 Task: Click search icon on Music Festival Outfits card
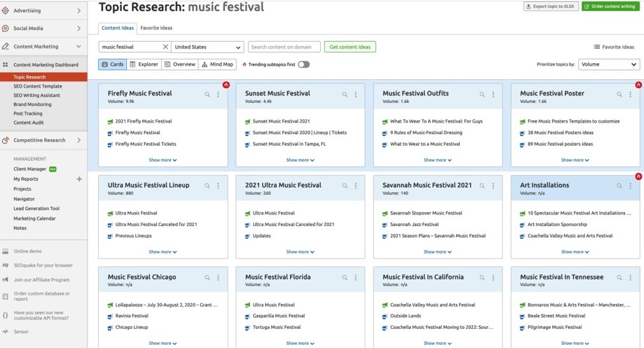[482, 95]
